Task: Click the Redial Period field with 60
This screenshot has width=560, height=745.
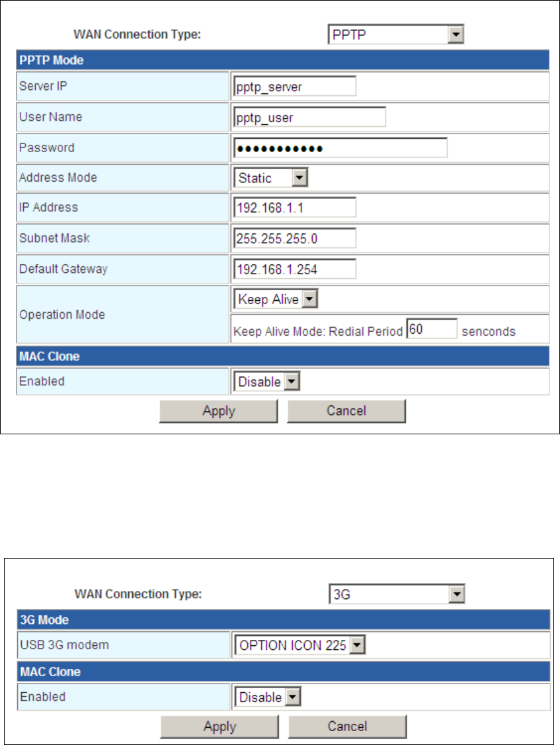Action: pyautogui.click(x=432, y=329)
